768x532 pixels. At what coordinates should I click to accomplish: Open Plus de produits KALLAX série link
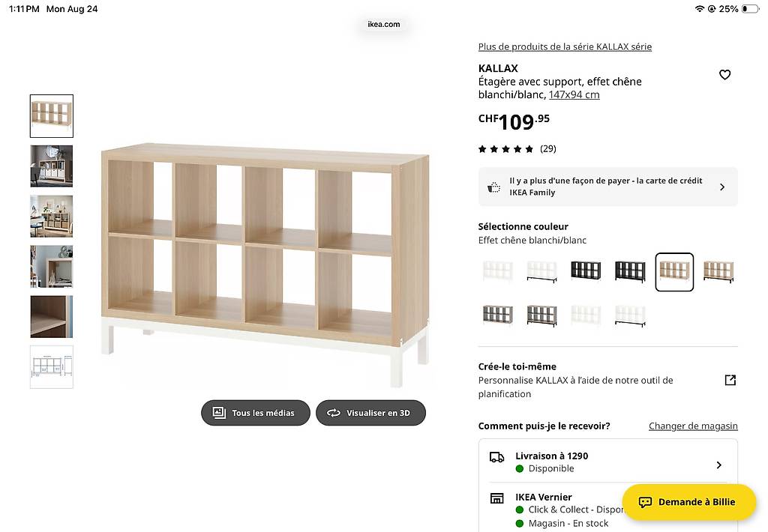coord(565,46)
